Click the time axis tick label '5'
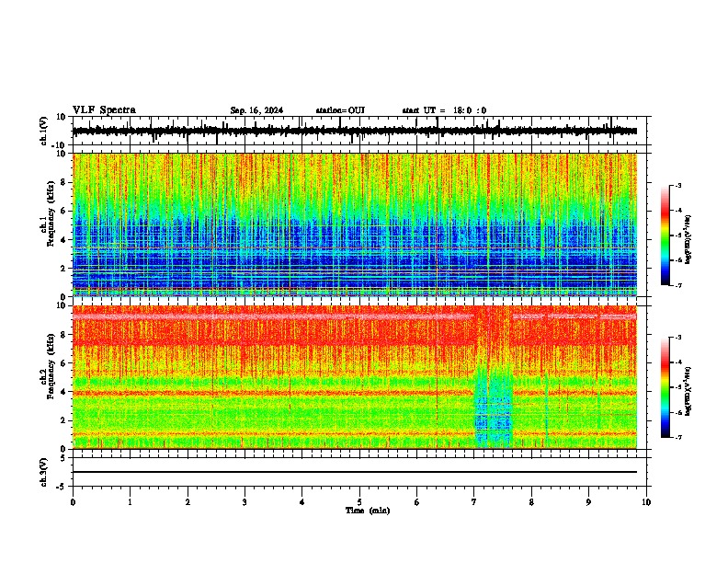 (x=359, y=502)
